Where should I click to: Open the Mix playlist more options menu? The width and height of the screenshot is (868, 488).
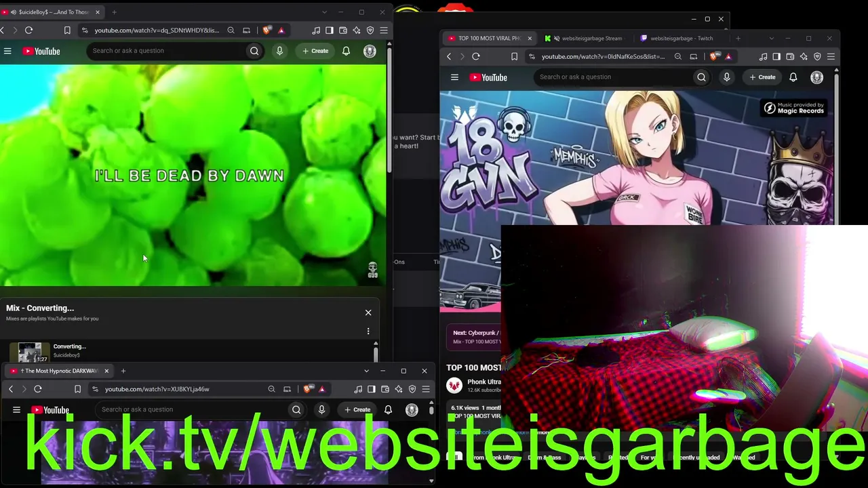[368, 331]
